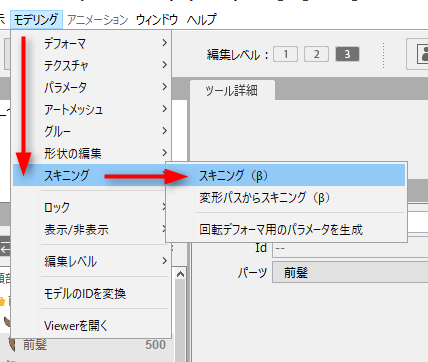
Task: Click スキニング（β） in the submenu
Action: coord(286,175)
